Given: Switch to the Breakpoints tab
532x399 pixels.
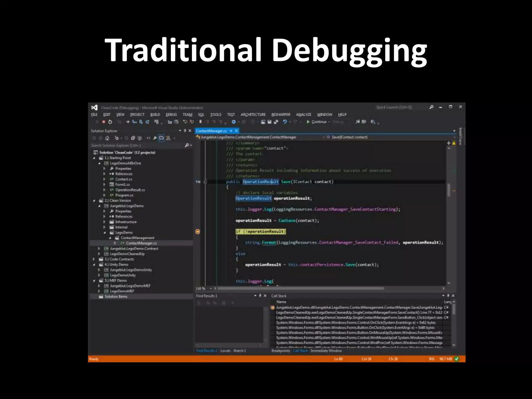Looking at the screenshot, I should [x=281, y=351].
